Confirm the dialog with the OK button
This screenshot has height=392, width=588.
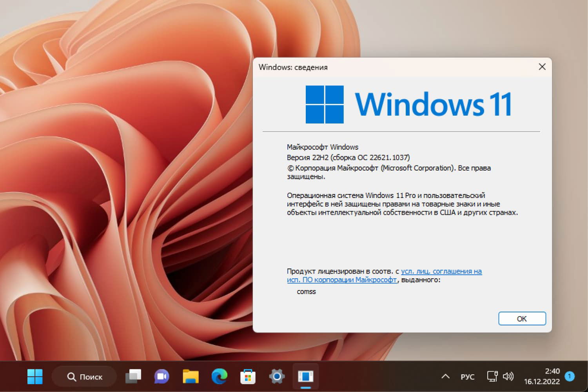(x=522, y=319)
